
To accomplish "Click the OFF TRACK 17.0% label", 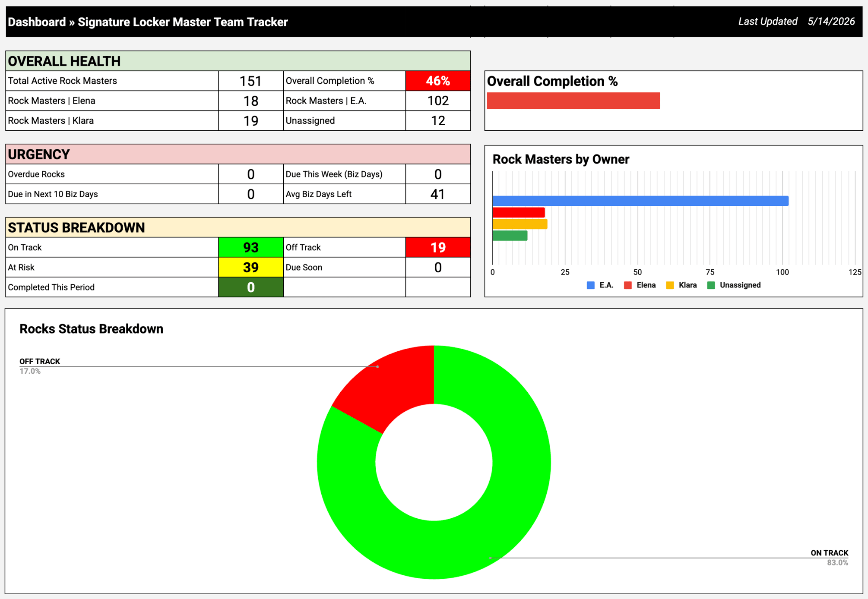I will click(40, 366).
